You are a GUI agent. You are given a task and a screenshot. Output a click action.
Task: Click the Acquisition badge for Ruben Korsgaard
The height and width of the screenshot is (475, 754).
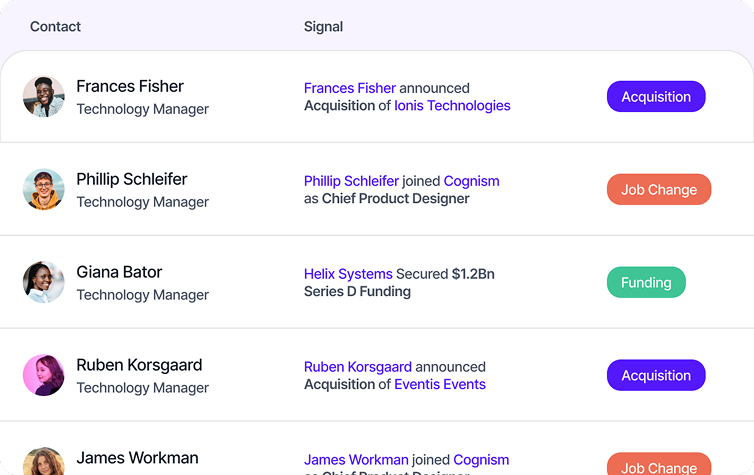point(656,375)
